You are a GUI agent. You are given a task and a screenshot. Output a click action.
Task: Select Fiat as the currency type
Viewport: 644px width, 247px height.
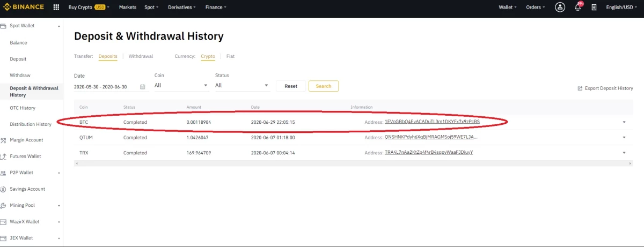pos(230,56)
